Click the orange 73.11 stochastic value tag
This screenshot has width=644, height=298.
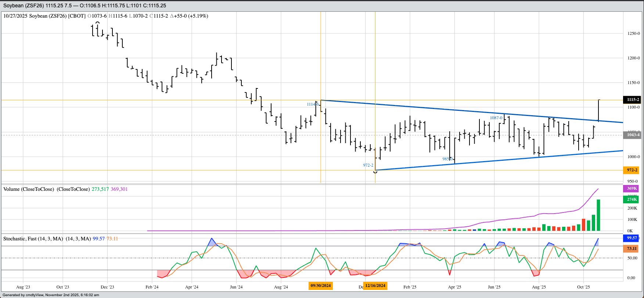[x=632, y=248]
